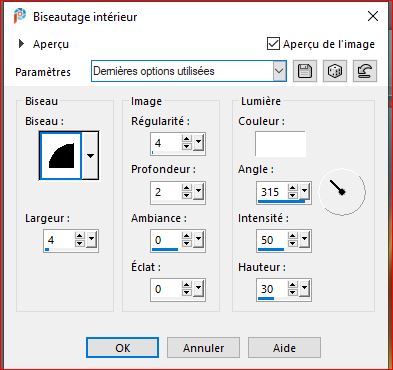Viewport: 393px width, 370px height.
Task: Open the Largeur slider dropdown arrow
Action: pos(91,240)
